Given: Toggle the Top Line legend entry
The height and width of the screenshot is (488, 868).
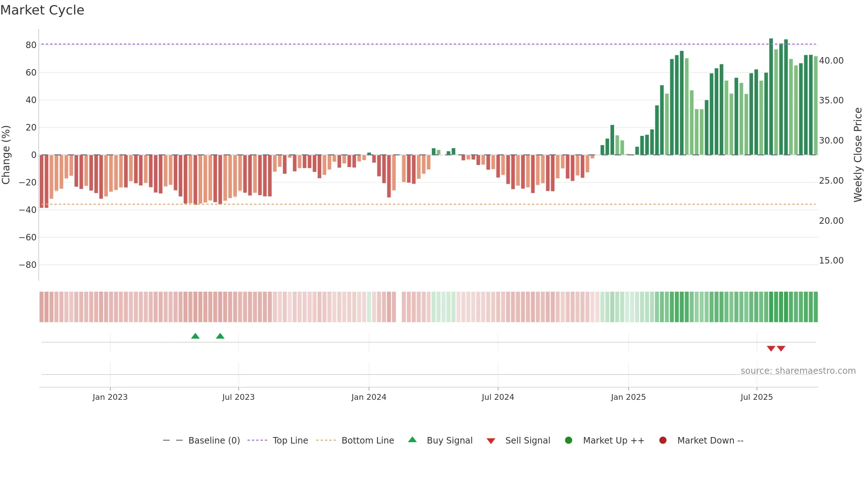Looking at the screenshot, I should (x=278, y=440).
